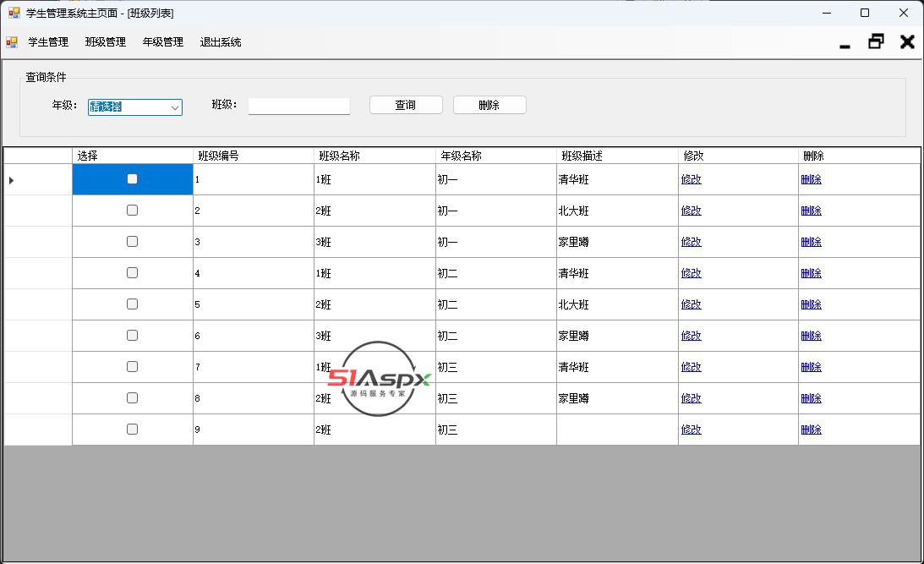Open the 学生管理 menu
Screen dimensions: 924x564
tap(48, 42)
